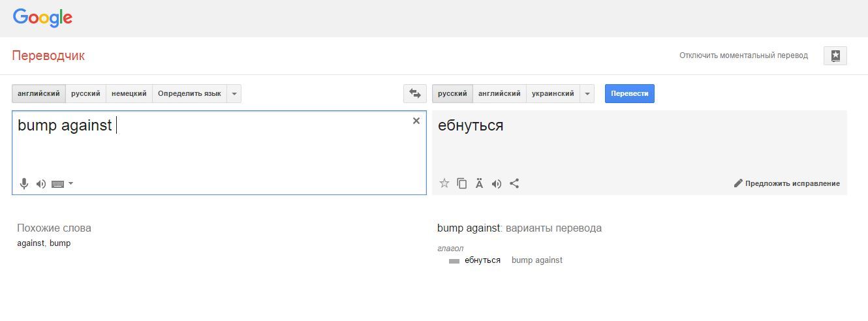This screenshot has width=868, height=321.
Task: Click Отключить моментальный перевод link
Action: pyautogui.click(x=743, y=55)
